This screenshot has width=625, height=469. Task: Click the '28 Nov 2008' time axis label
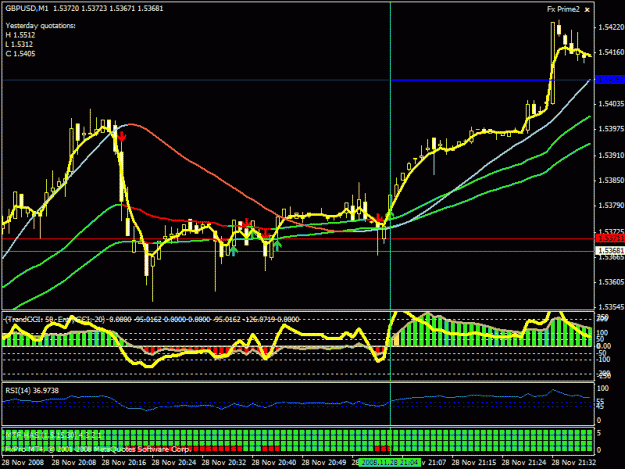[x=23, y=462]
